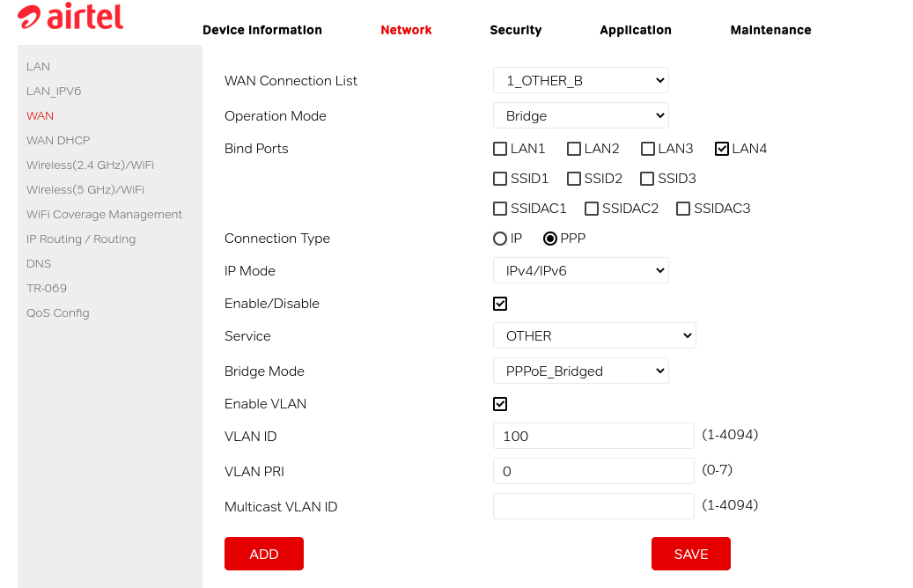Choose the PPP connection type radio
Viewport: 913px width, 588px height.
(550, 239)
